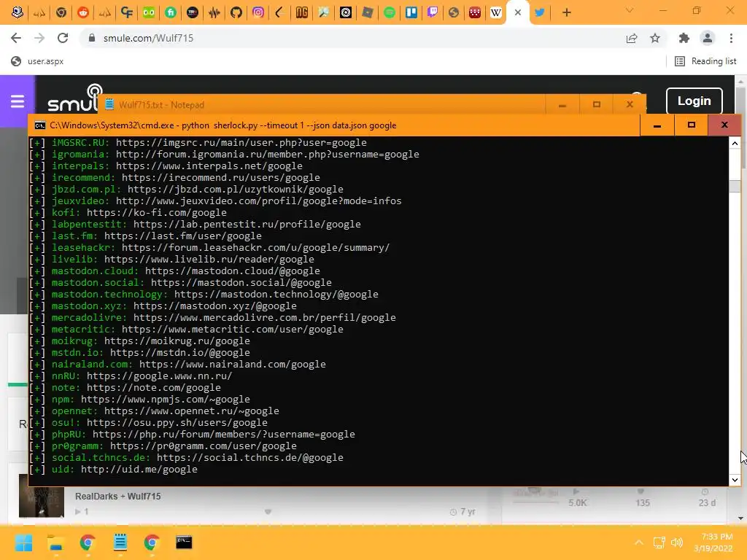Select the osu! result line
Viewport: 747px width, 560px height.
coord(148,422)
